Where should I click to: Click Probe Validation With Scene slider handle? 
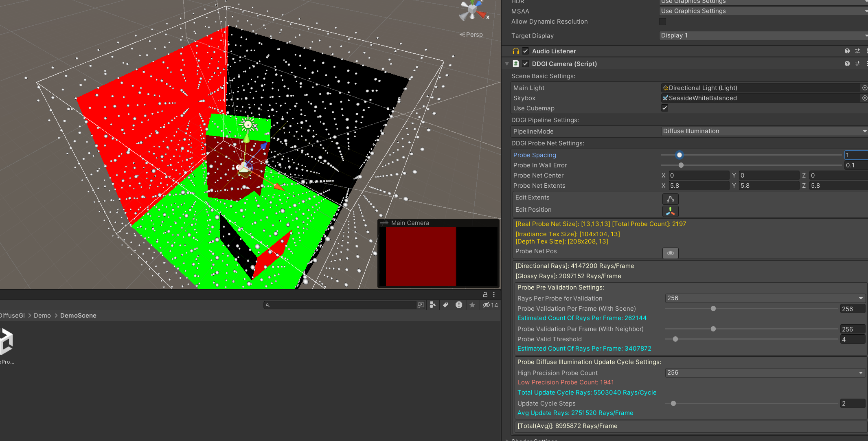click(713, 308)
